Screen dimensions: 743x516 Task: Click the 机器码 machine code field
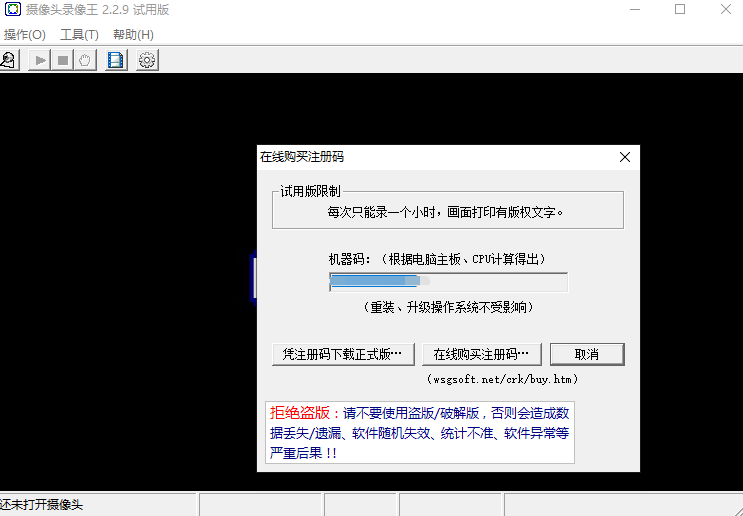(448, 282)
